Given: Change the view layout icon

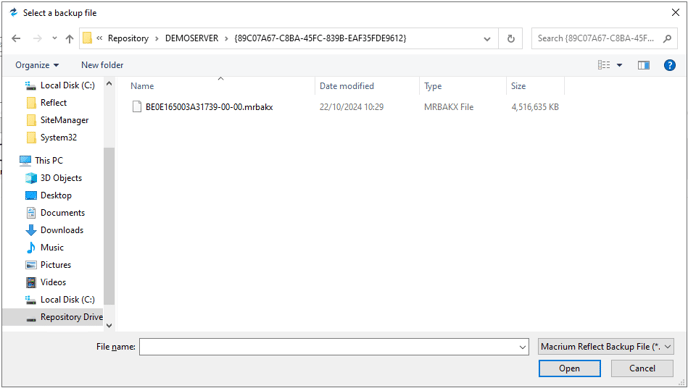Looking at the screenshot, I should coord(604,65).
